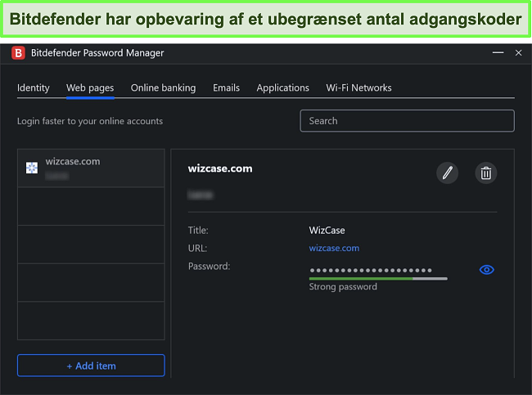Click the Password: field label

(209, 267)
